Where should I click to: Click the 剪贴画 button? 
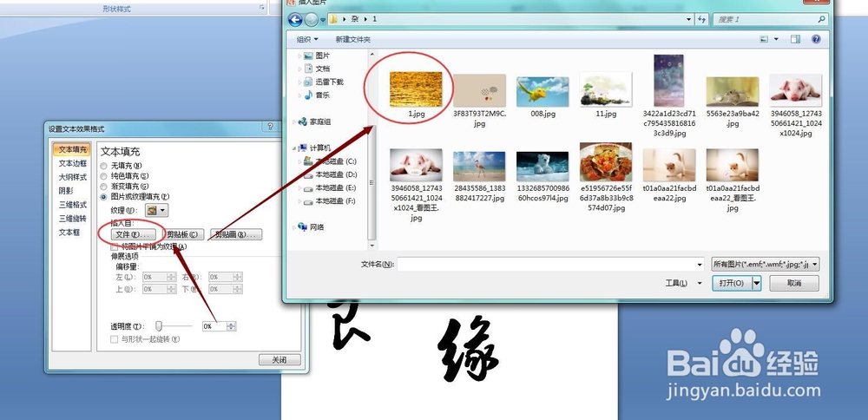pos(236,234)
